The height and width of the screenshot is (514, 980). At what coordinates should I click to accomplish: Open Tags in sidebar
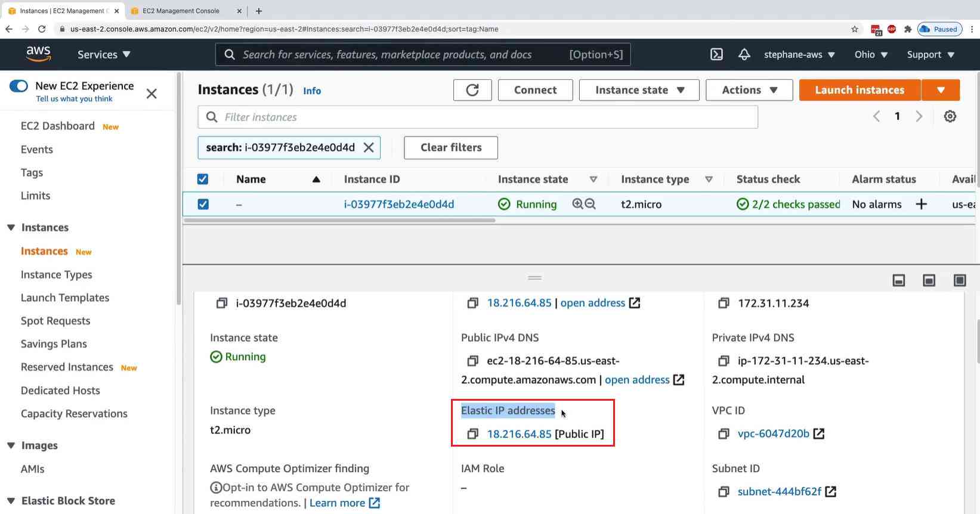[x=32, y=172]
